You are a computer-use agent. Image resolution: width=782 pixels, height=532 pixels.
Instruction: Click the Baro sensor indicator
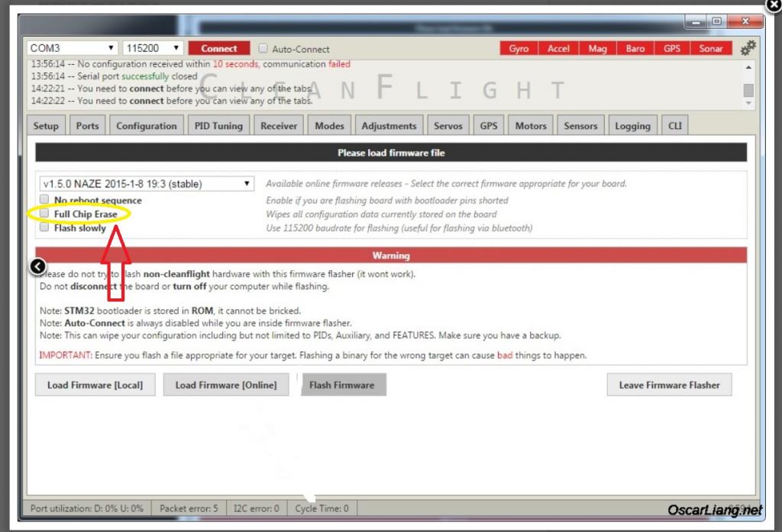click(635, 49)
